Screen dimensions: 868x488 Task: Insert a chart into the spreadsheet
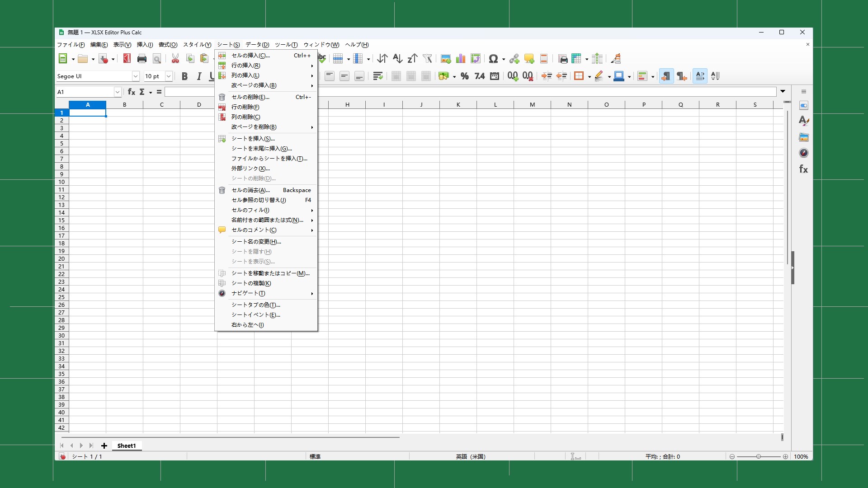tap(460, 58)
